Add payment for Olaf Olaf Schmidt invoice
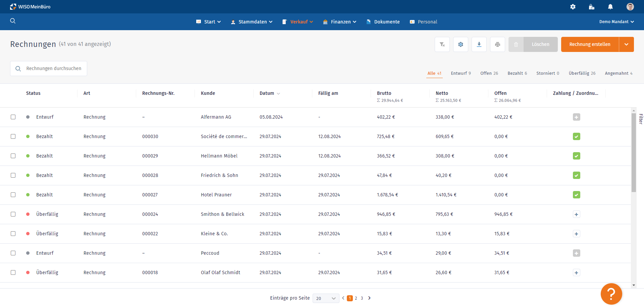The height and width of the screenshot is (308, 644). (576, 272)
